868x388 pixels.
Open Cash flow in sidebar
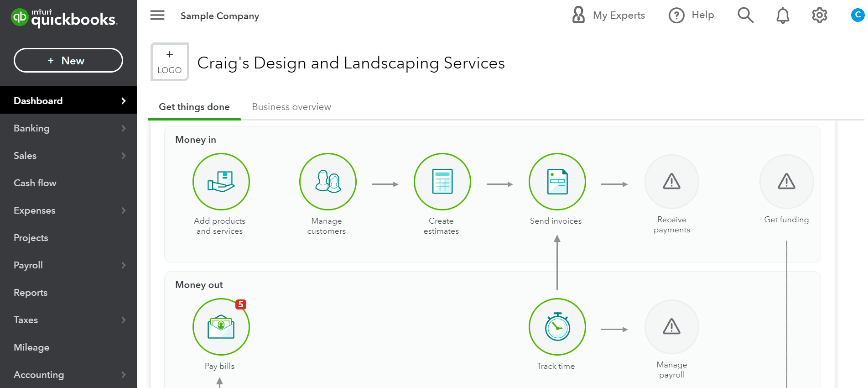[68, 183]
